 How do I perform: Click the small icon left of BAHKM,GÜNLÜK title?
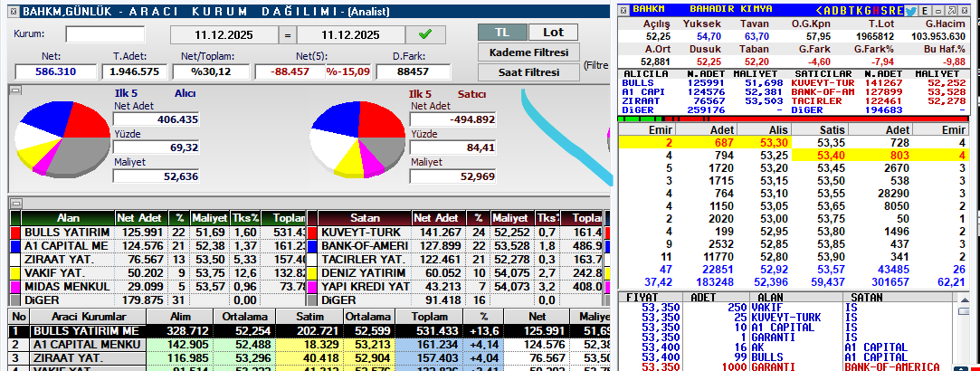point(15,11)
